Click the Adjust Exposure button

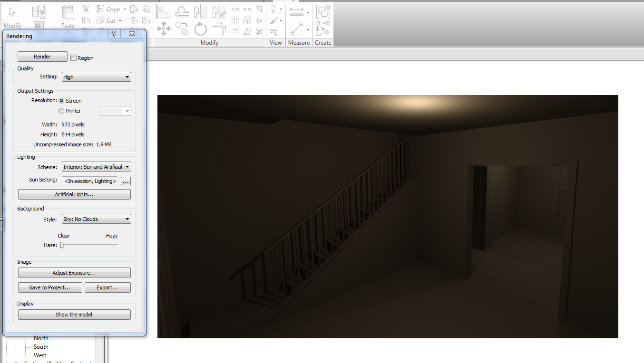74,273
